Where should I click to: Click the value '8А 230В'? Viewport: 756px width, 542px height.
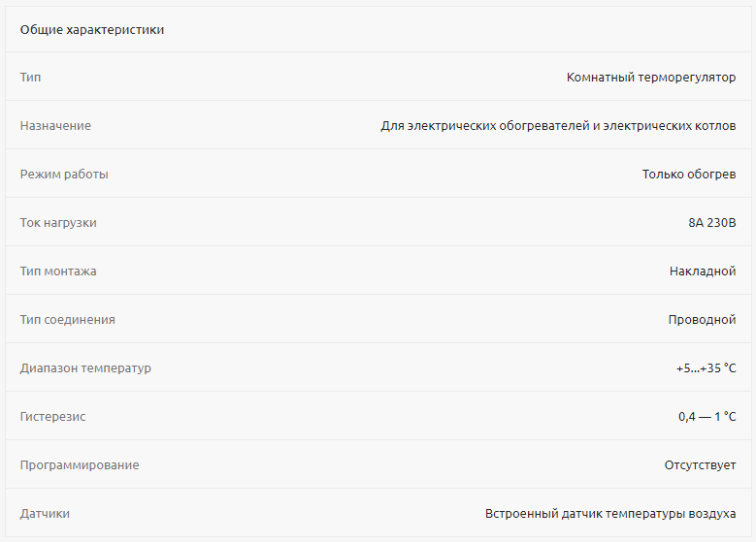pos(712,223)
